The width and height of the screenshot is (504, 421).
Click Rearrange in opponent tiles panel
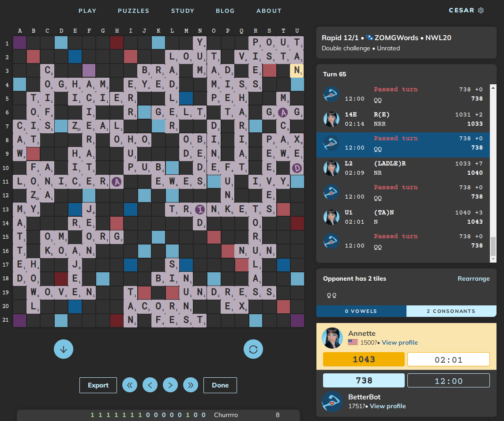click(473, 278)
